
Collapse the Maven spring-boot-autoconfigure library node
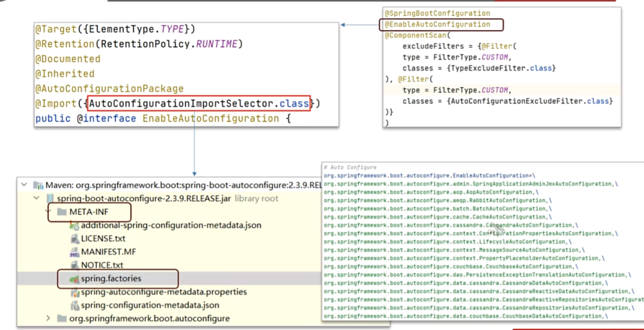24,185
